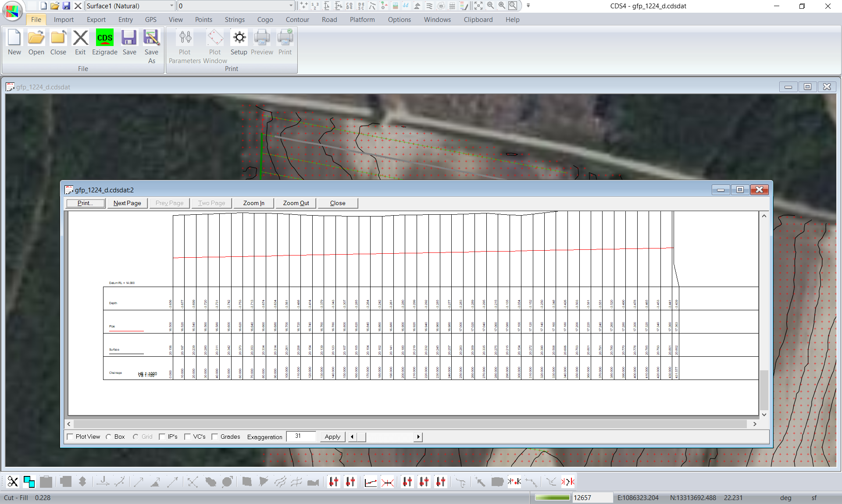Click the Setup gear icon
This screenshot has height=504, width=842.
pos(239,38)
